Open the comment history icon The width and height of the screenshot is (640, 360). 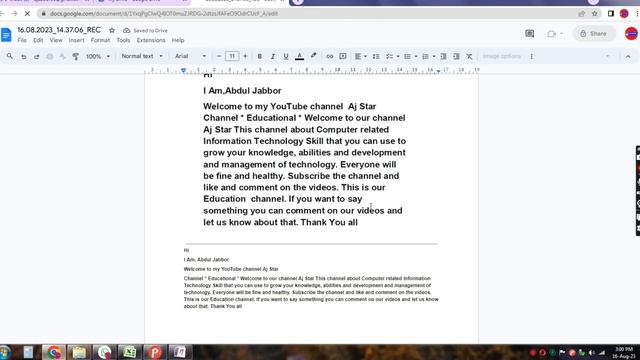point(529,34)
